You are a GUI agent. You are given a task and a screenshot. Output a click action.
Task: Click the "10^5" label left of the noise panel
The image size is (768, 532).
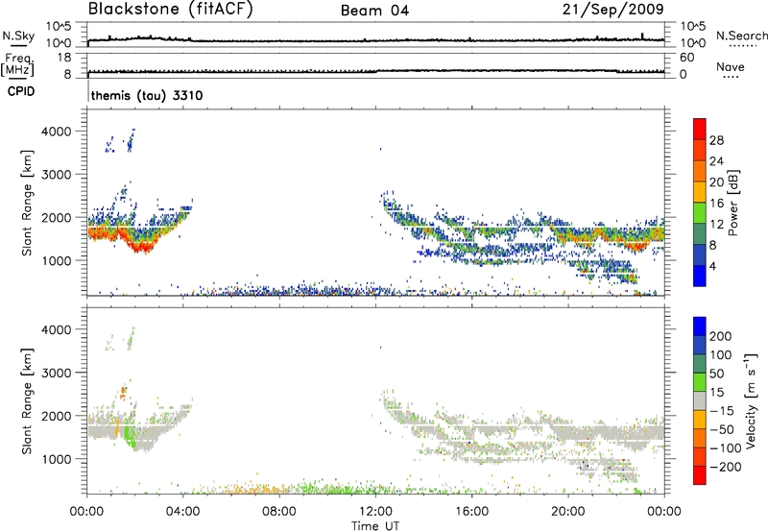click(x=59, y=27)
